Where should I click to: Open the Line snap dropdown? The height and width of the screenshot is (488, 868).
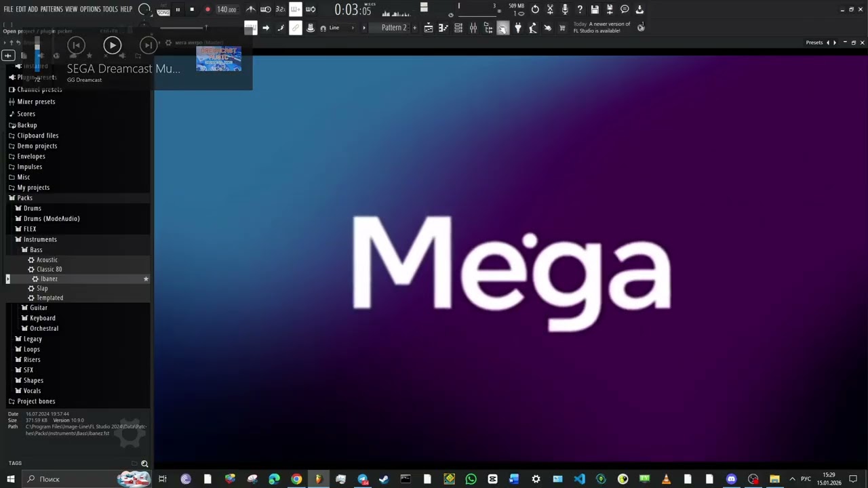coord(342,28)
